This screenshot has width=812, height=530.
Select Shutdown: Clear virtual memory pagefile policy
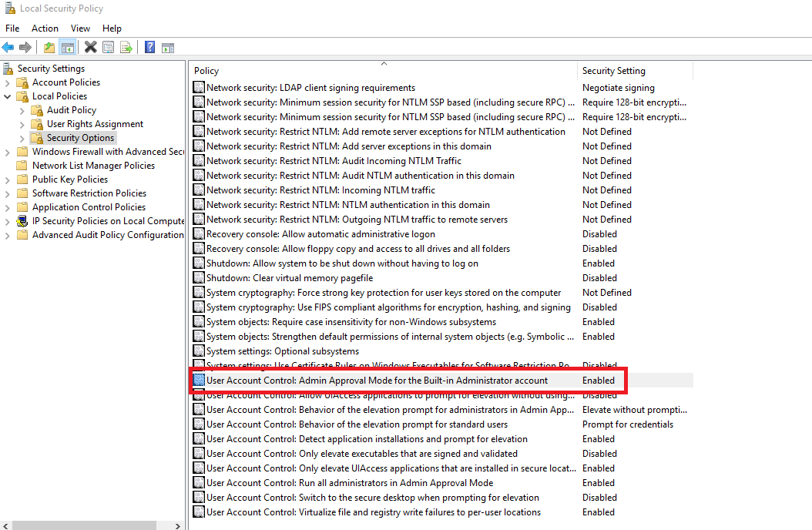coord(289,278)
